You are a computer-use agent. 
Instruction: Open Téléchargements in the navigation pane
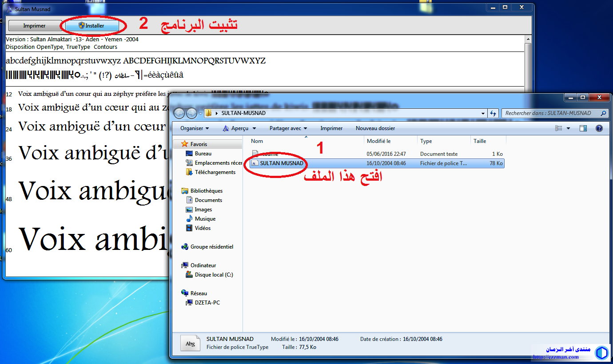[x=215, y=172]
